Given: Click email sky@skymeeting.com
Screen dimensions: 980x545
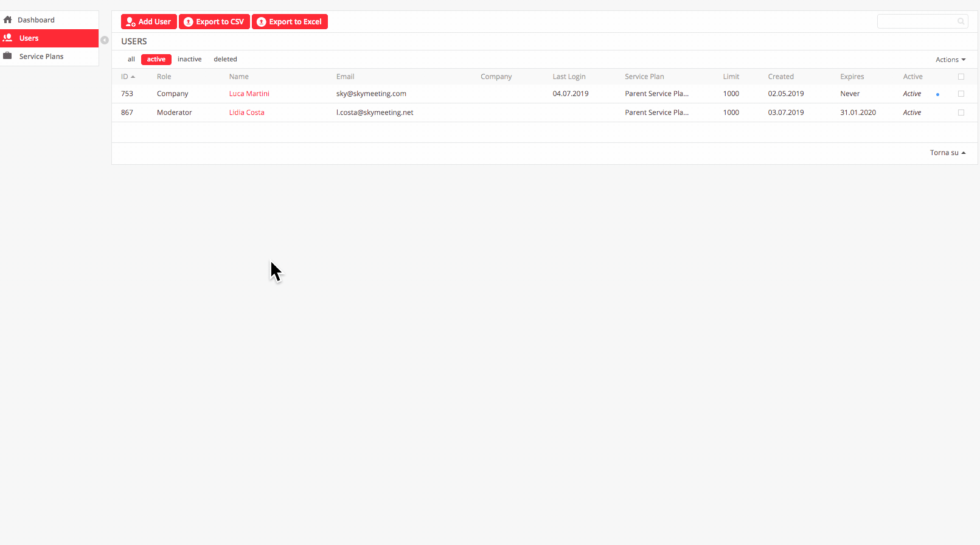Looking at the screenshot, I should coord(371,94).
